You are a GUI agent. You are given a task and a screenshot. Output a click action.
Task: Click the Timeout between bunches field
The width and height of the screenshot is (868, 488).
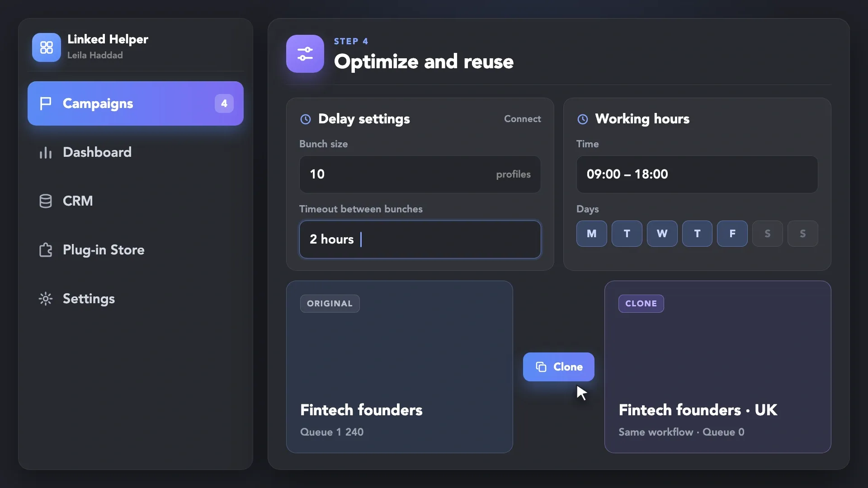click(x=420, y=239)
